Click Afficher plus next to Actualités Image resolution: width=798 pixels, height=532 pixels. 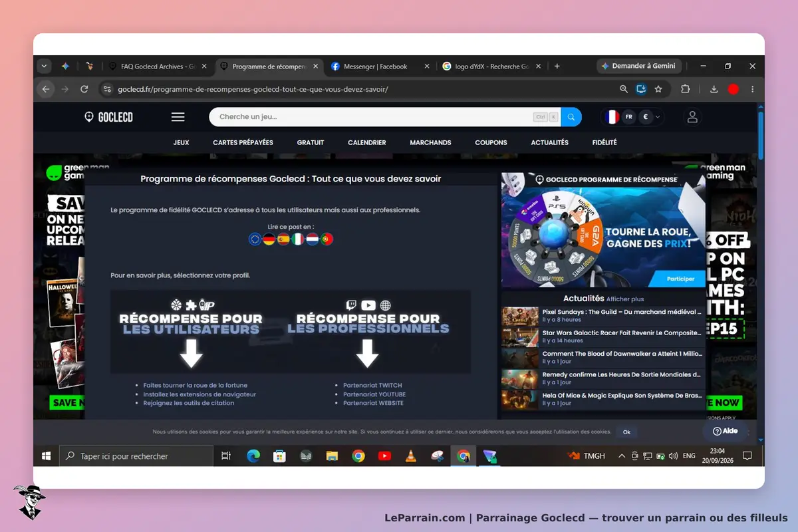pyautogui.click(x=625, y=299)
